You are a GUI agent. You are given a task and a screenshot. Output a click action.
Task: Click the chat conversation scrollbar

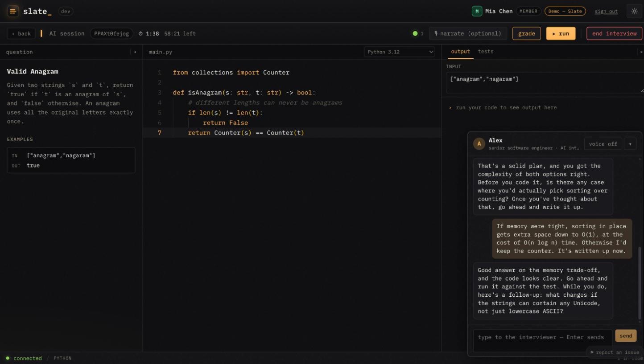click(639, 282)
